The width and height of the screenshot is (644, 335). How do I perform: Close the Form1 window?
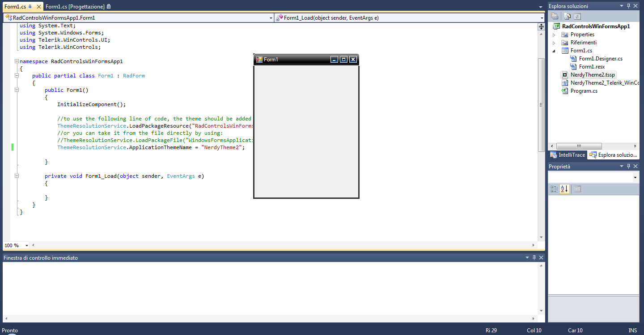tap(353, 60)
